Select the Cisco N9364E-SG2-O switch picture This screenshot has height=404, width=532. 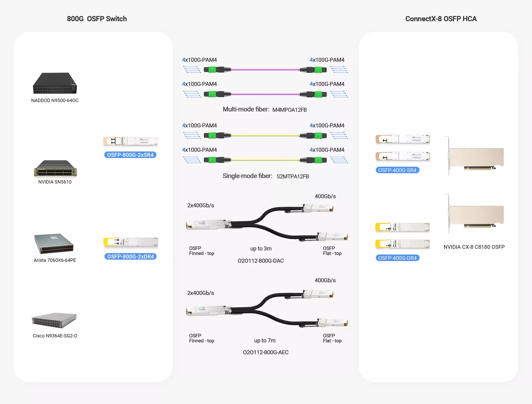point(54,320)
